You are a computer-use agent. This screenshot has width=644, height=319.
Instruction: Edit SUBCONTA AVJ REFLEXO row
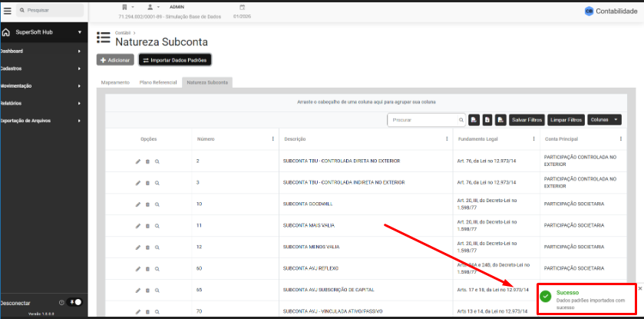click(x=138, y=268)
